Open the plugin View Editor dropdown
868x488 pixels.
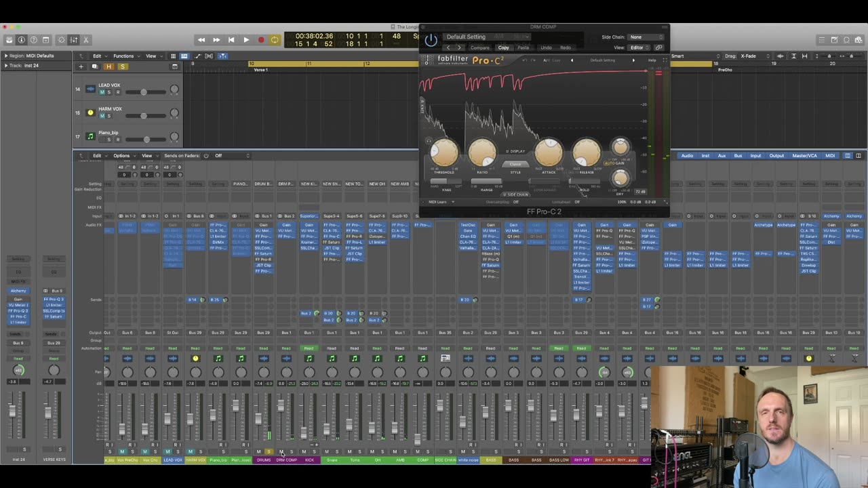[x=639, y=47]
